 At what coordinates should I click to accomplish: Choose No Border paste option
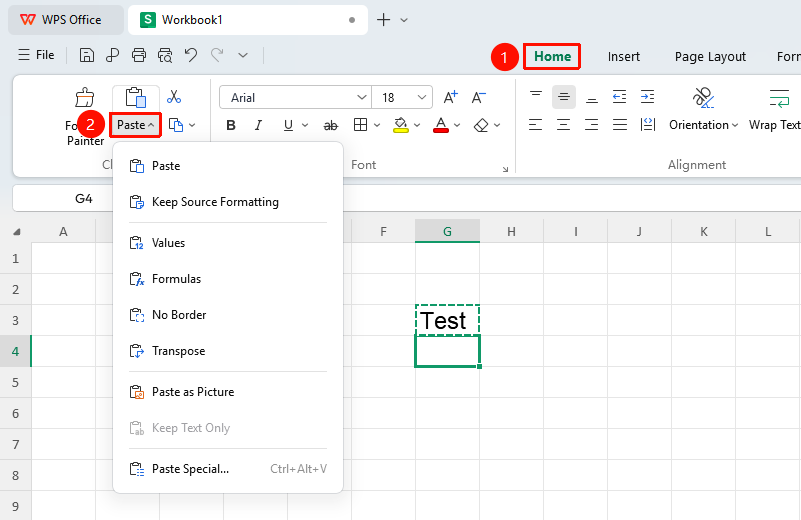point(228,315)
